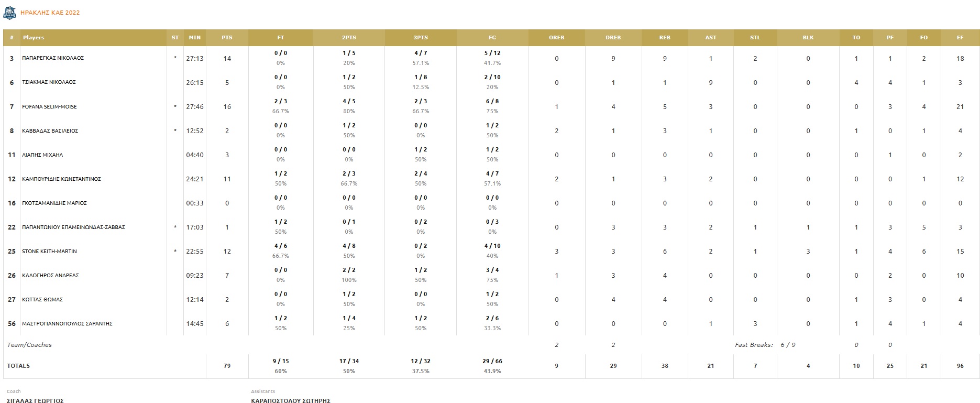This screenshot has height=403, width=980.
Task: Select player FOFANA SELIM-MOISE
Action: point(49,107)
